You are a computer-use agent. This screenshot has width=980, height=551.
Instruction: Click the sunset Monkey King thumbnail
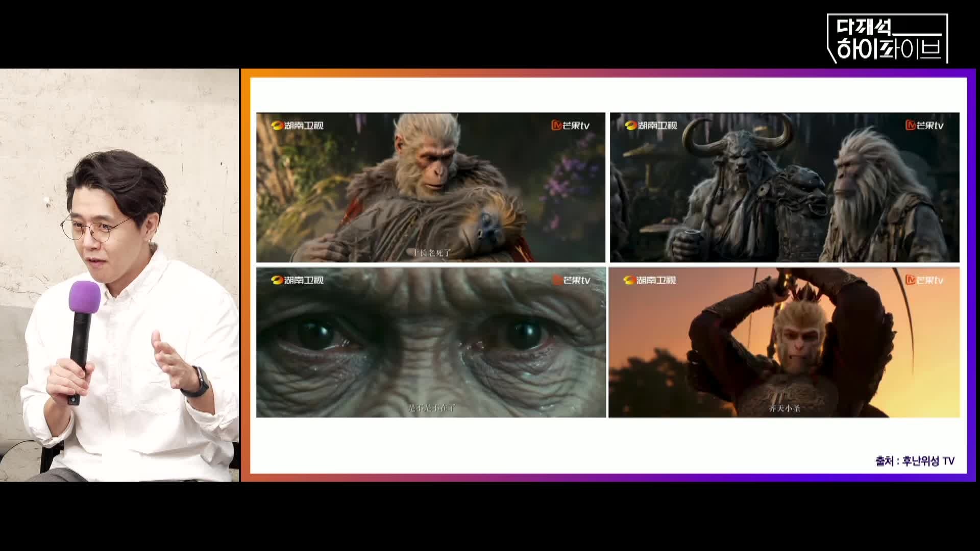click(x=784, y=342)
